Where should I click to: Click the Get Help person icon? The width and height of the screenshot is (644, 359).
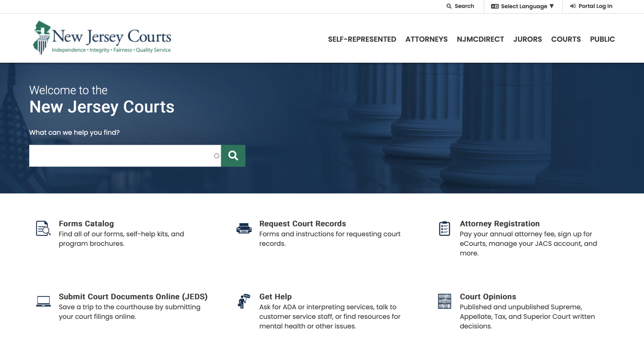[x=244, y=301]
